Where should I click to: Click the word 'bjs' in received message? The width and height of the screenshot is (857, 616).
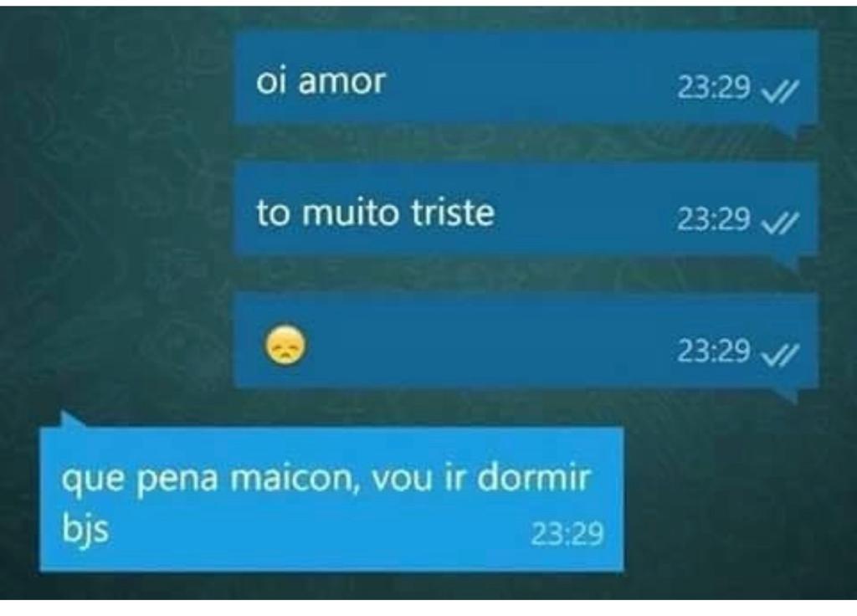point(85,529)
